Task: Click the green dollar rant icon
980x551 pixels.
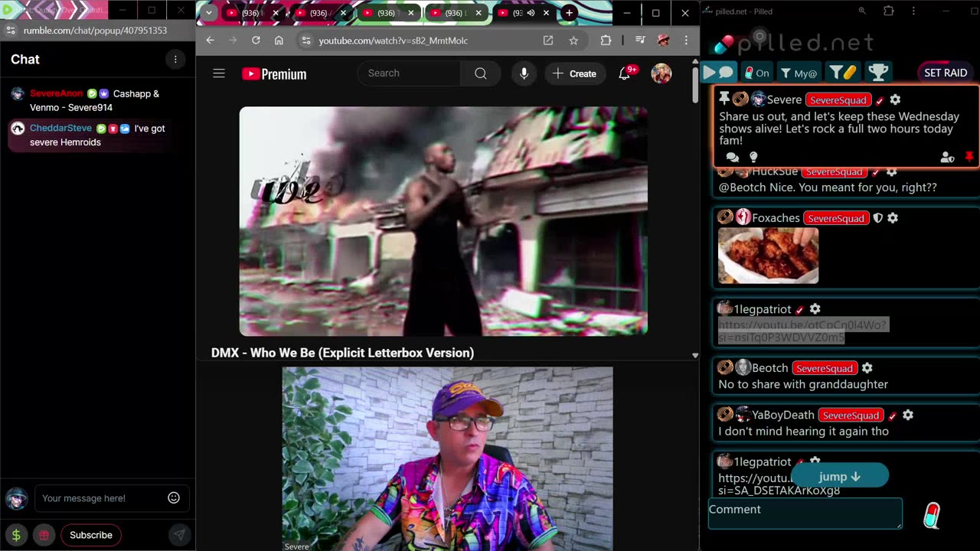Action: point(16,535)
